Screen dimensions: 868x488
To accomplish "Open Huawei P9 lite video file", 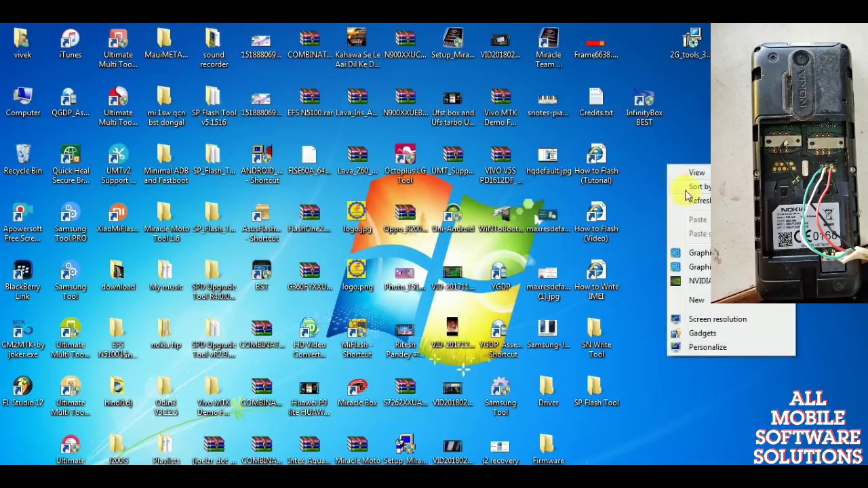I will [x=309, y=396].
